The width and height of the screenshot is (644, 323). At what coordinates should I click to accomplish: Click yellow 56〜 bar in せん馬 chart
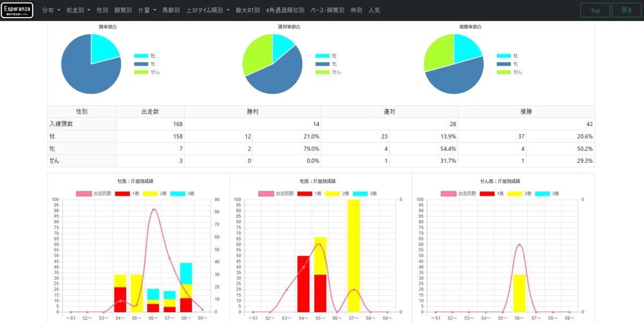(x=519, y=293)
